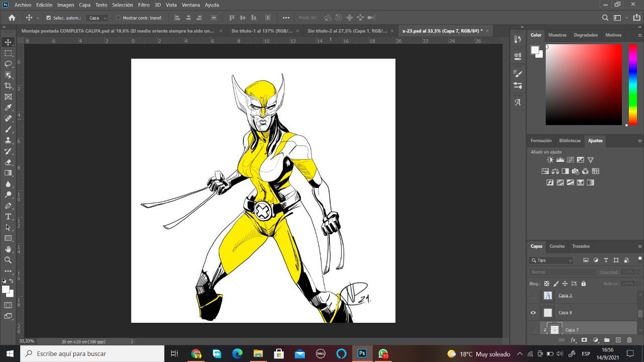Toggle lock all padlock icon

coord(583,284)
